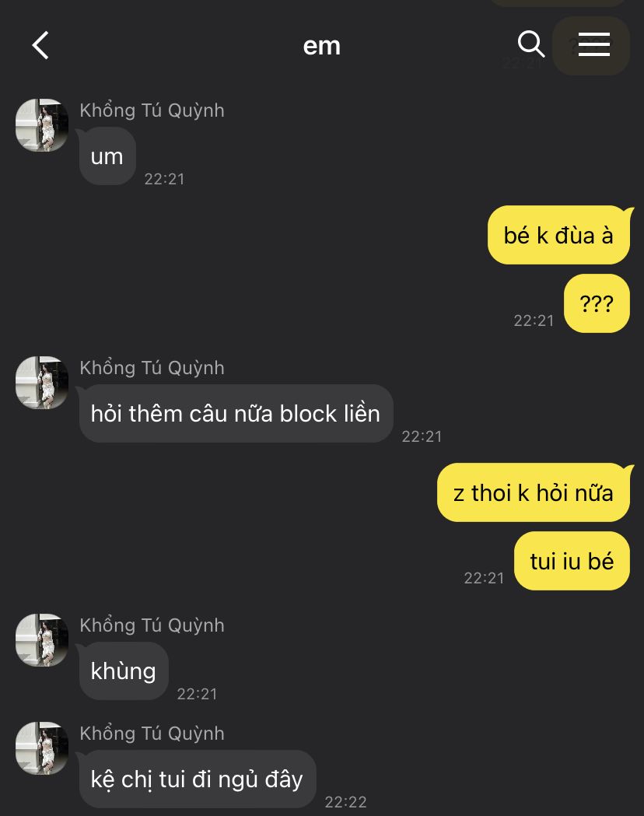The image size is (644, 816).
Task: Tap sender name above the "um" message
Action: pyautogui.click(x=152, y=110)
